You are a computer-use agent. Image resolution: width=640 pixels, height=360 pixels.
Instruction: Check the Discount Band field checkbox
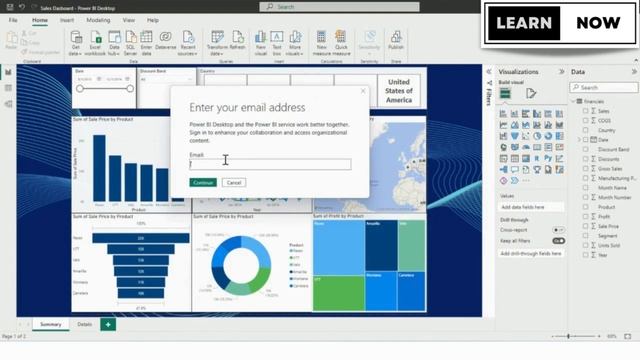[x=585, y=149]
